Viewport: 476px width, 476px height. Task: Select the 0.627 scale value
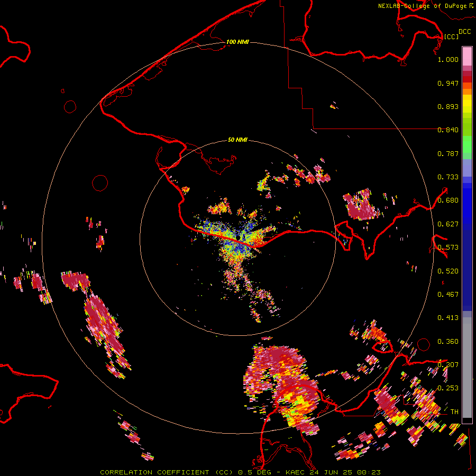pyautogui.click(x=448, y=224)
